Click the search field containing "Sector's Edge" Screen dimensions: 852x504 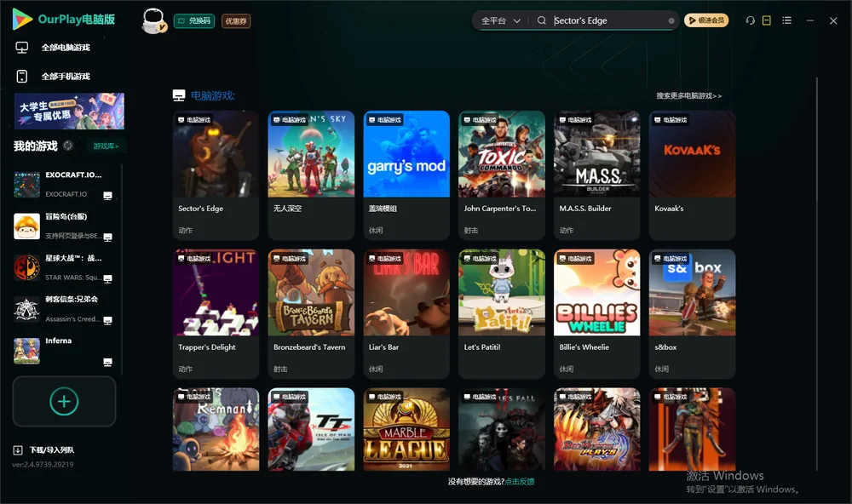tap(610, 20)
